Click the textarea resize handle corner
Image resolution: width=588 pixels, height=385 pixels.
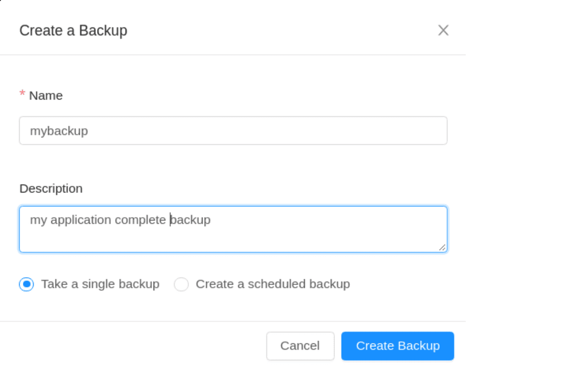click(x=442, y=248)
